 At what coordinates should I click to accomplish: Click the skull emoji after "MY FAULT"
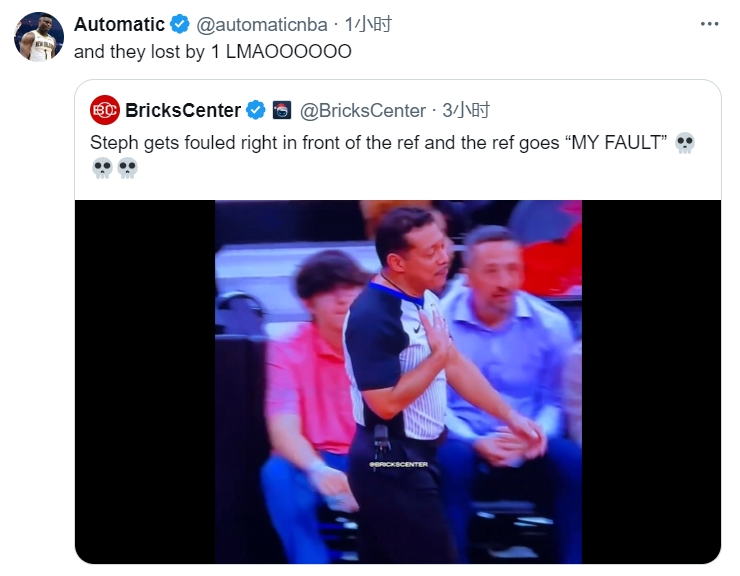[684, 143]
